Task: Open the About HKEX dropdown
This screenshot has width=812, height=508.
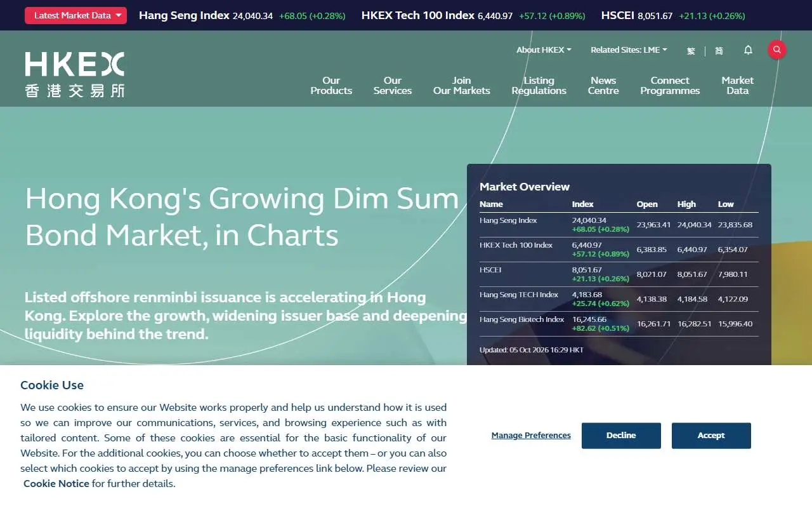Action: click(x=544, y=50)
